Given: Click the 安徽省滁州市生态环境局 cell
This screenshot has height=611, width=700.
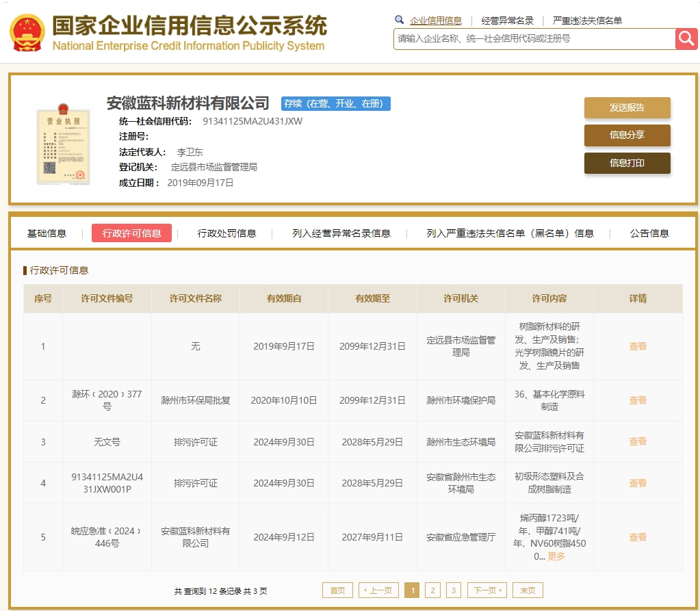Looking at the screenshot, I should point(461,483).
